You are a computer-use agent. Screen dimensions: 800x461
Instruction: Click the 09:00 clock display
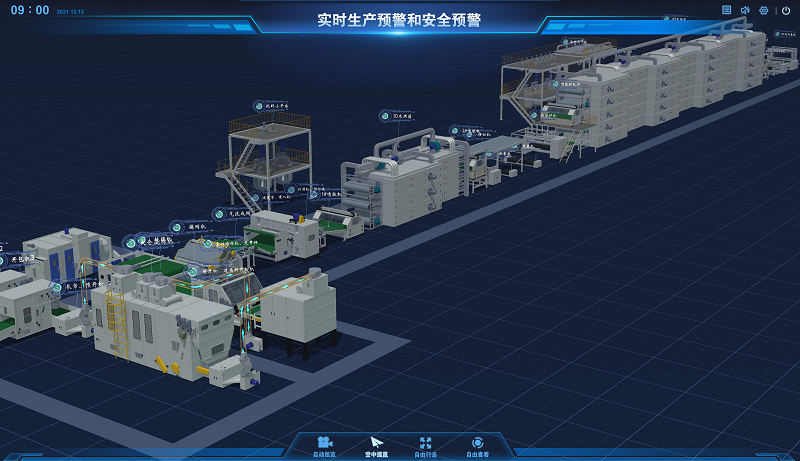(x=28, y=10)
